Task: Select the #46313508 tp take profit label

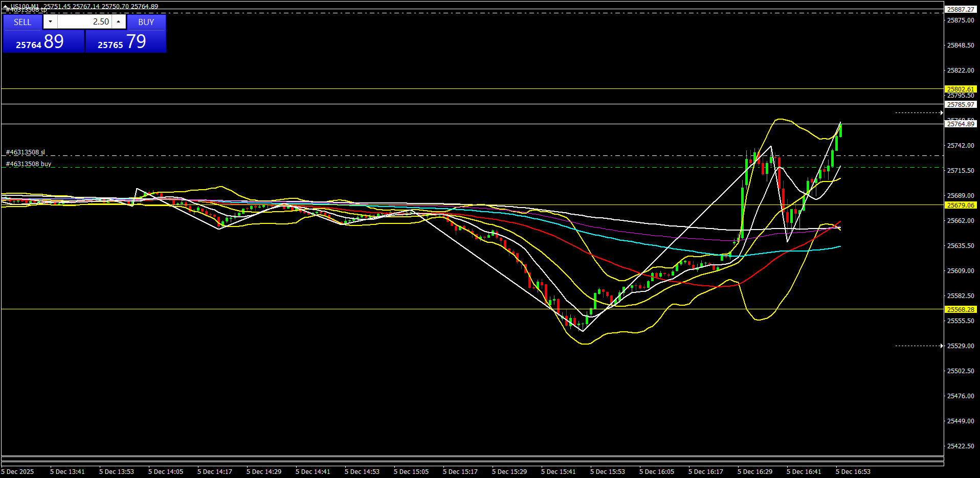Action: click(26, 10)
